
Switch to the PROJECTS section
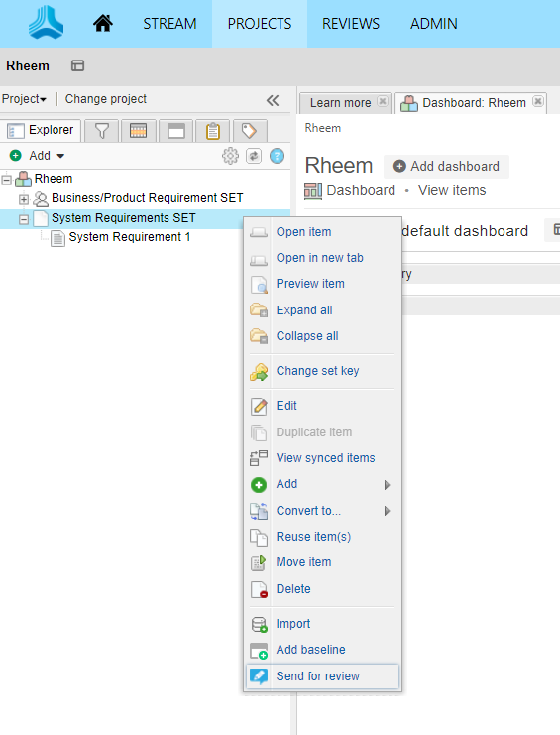tap(260, 24)
